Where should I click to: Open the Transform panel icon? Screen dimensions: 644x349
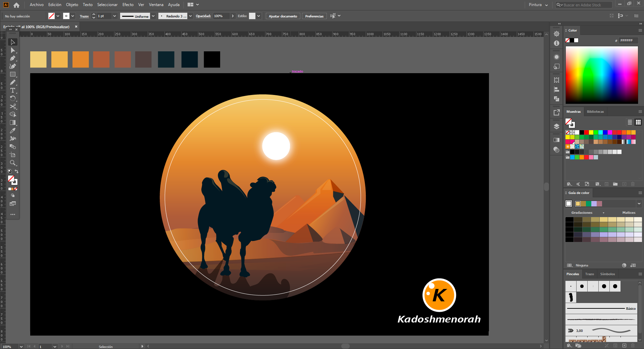point(556,80)
